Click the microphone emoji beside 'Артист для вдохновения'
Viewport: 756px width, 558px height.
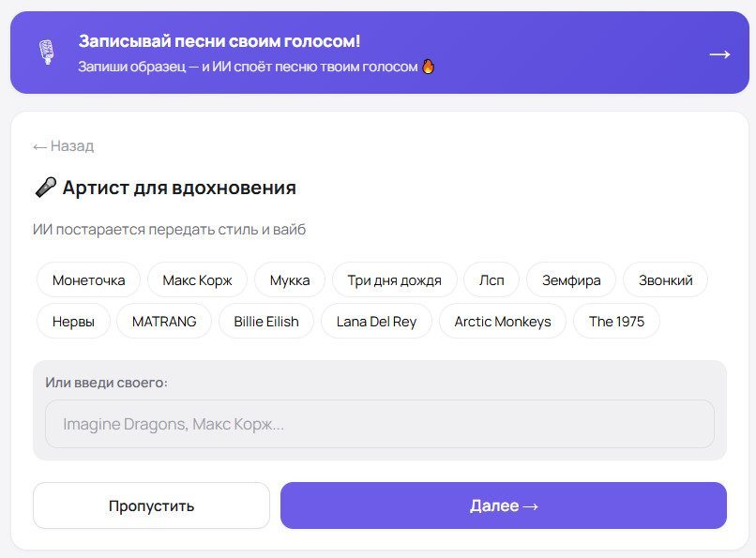pos(45,188)
